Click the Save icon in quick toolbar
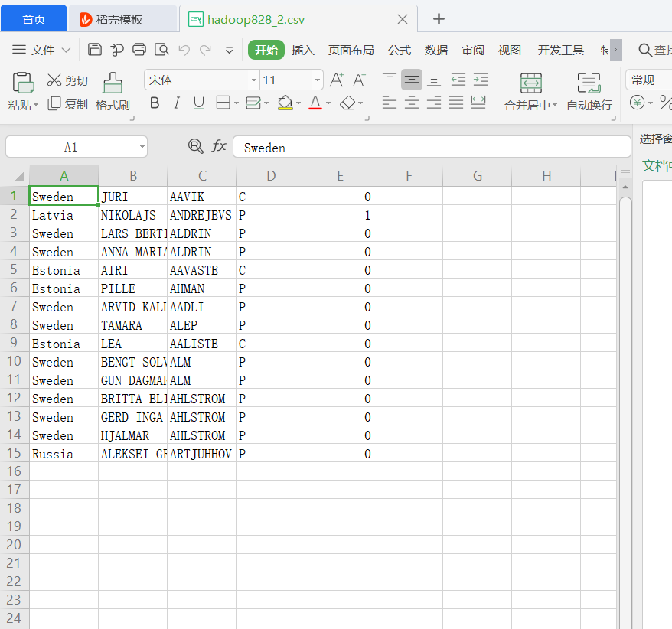The height and width of the screenshot is (629, 672). (x=95, y=50)
